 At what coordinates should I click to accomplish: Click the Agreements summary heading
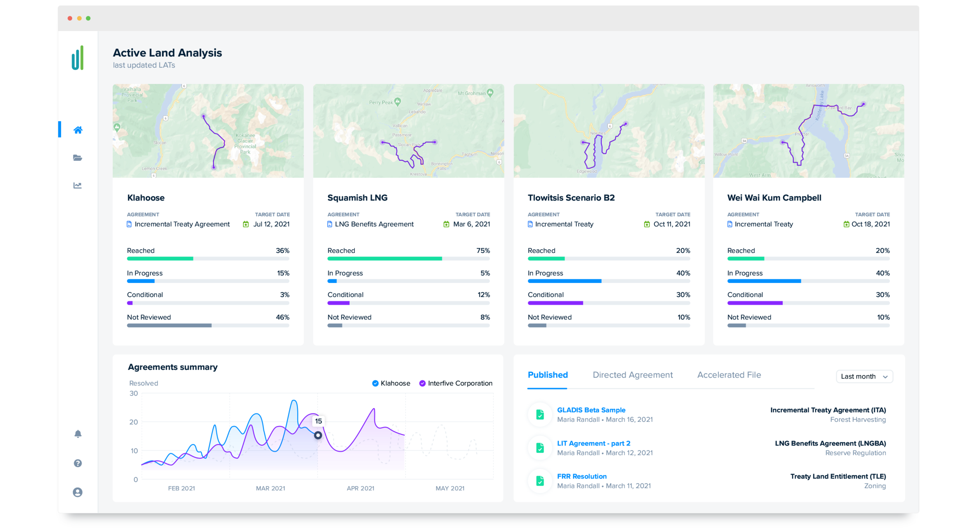172,367
